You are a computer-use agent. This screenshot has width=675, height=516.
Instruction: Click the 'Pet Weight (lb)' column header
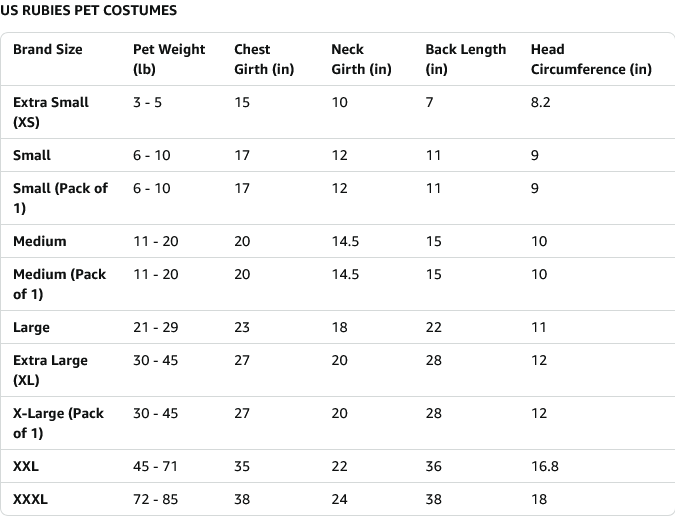pos(169,59)
